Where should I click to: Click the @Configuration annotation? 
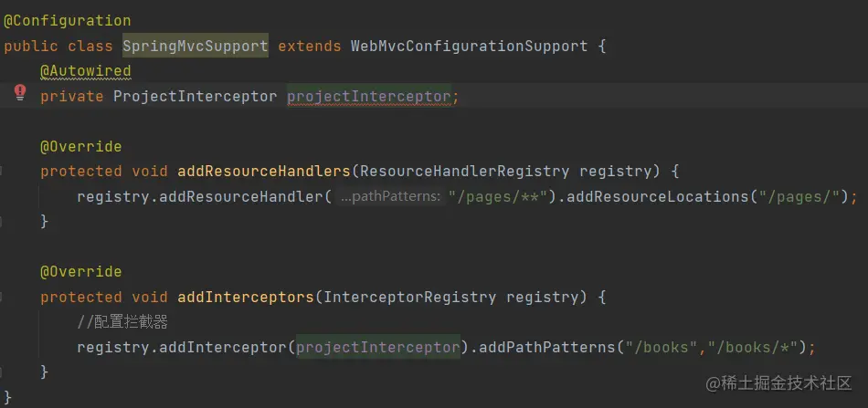[x=67, y=20]
